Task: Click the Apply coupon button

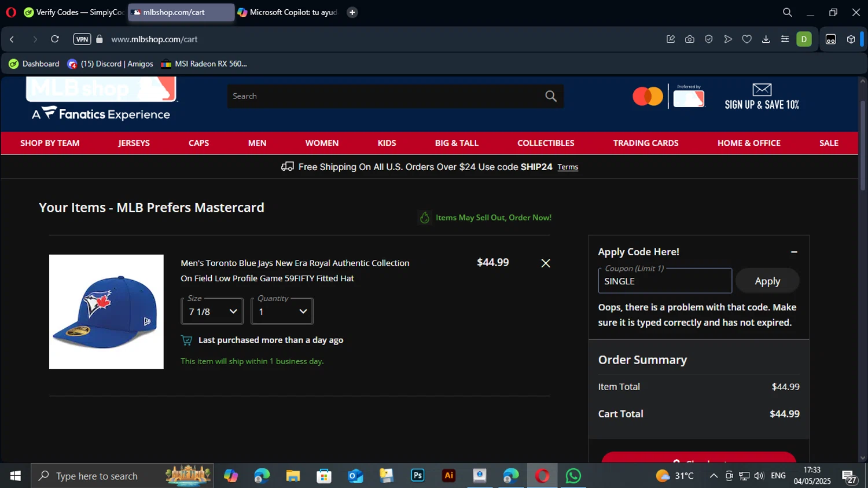Action: click(x=767, y=281)
